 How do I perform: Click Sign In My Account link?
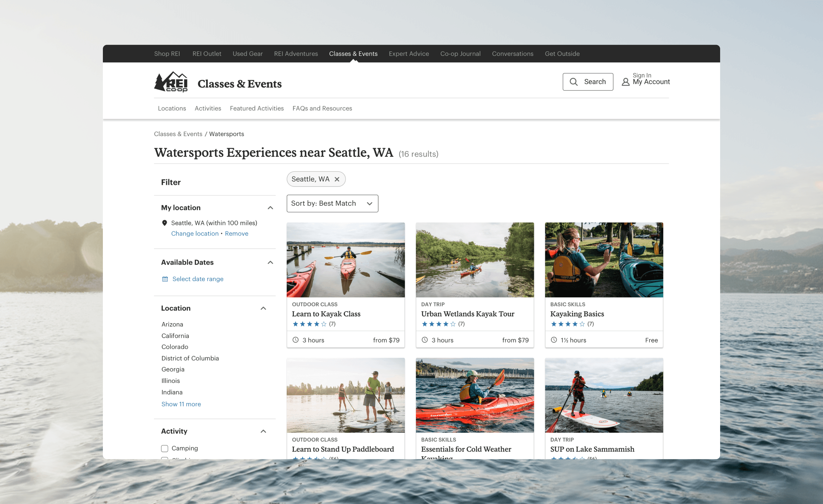(646, 79)
